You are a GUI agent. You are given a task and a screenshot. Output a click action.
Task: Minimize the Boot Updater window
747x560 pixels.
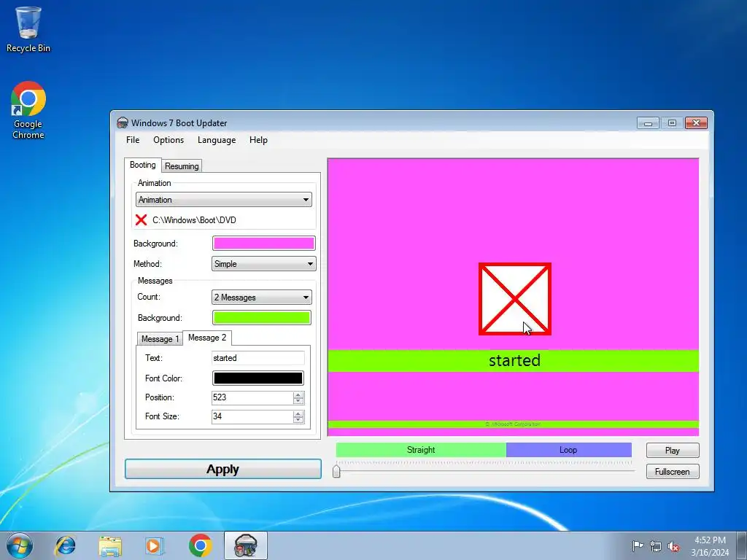pyautogui.click(x=648, y=123)
